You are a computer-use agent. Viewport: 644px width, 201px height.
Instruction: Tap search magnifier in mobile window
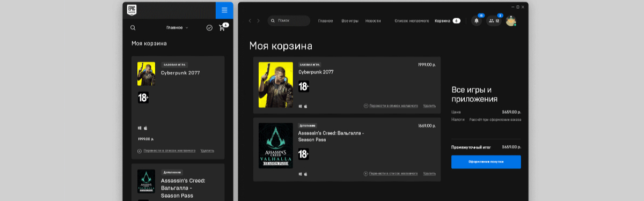(133, 27)
